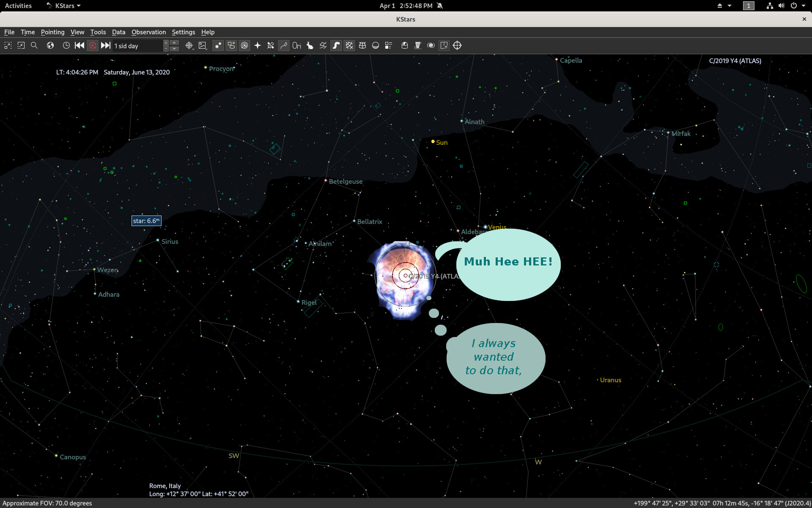Increase the time step unit with plus

pyautogui.click(x=166, y=43)
